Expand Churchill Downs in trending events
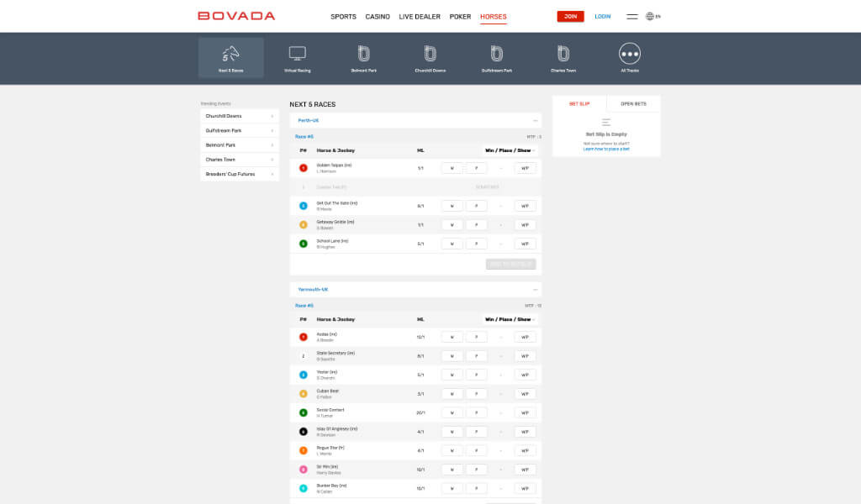The image size is (861, 504). [240, 116]
